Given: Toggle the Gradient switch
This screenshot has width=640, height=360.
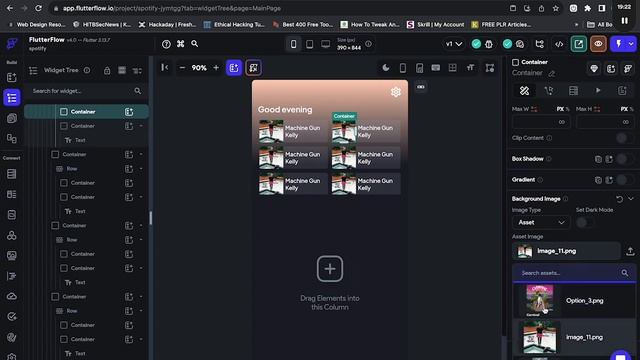Looking at the screenshot, I should pyautogui.click(x=624, y=180).
